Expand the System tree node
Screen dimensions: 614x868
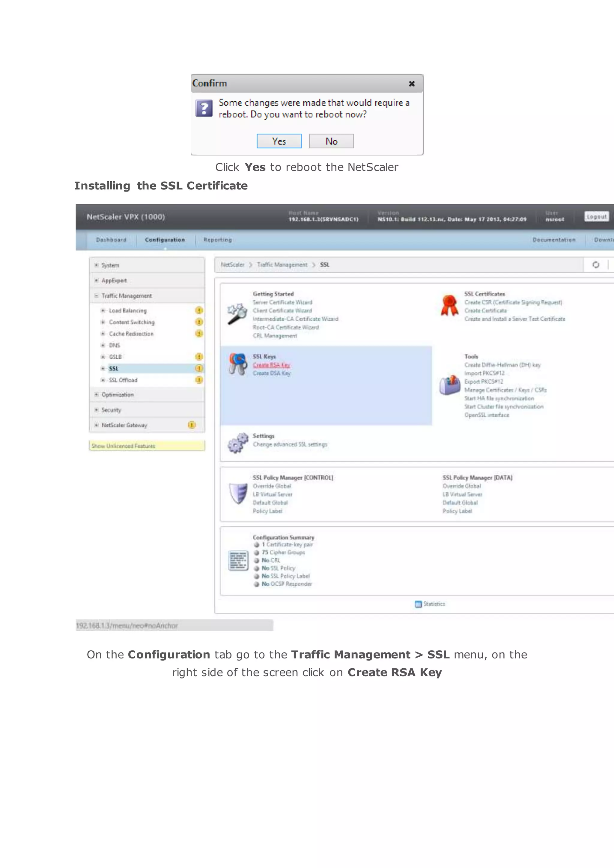pos(97,265)
